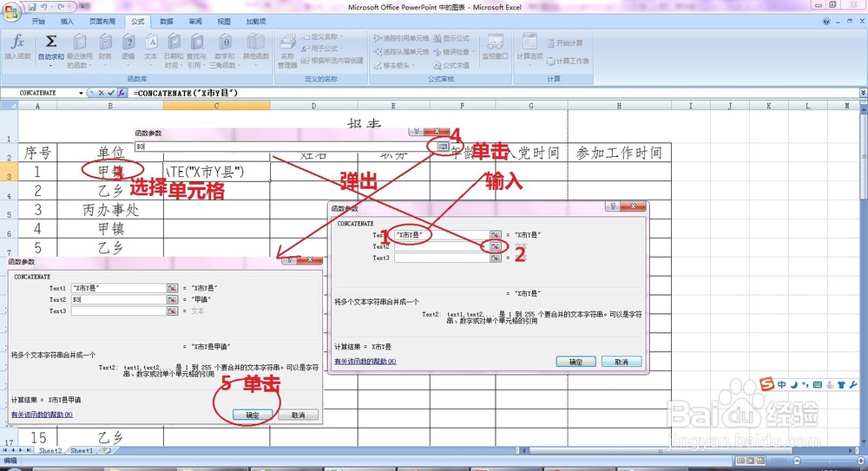
Task: Switch to the 加载项 ribbon tab
Action: tap(256, 21)
